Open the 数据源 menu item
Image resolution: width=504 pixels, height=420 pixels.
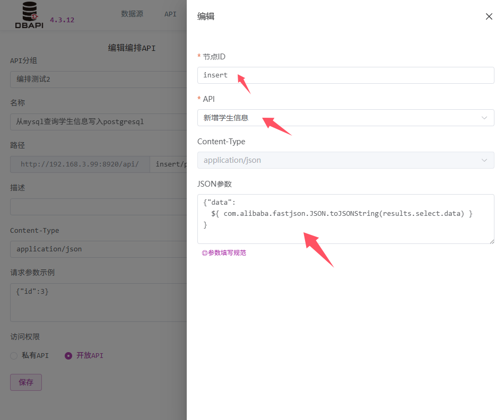pos(132,14)
